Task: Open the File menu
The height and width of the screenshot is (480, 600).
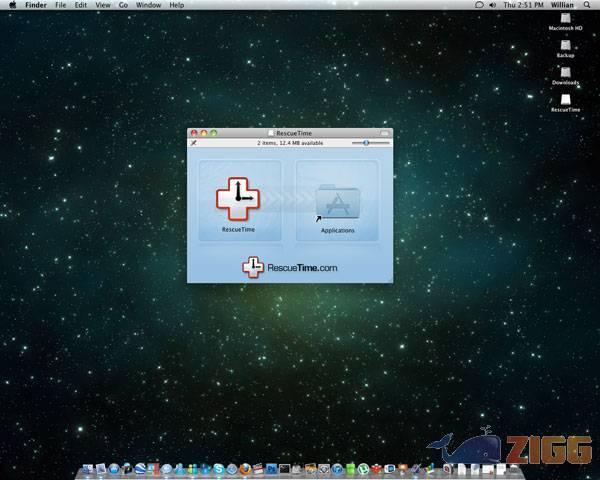Action: tap(60, 5)
